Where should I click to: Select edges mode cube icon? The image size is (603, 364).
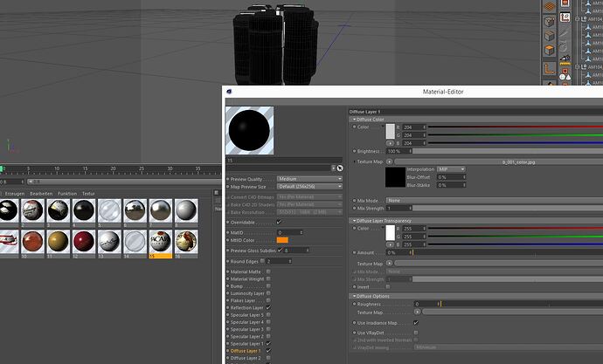549,36
